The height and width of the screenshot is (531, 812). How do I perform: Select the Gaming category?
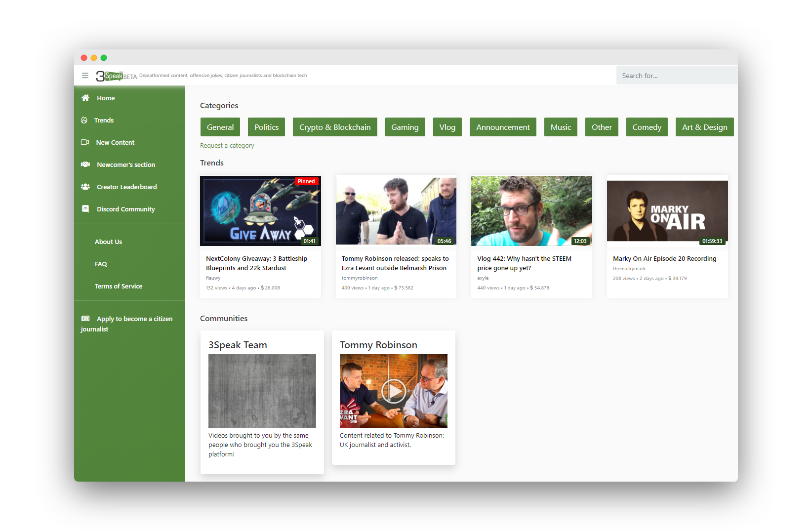pyautogui.click(x=405, y=127)
